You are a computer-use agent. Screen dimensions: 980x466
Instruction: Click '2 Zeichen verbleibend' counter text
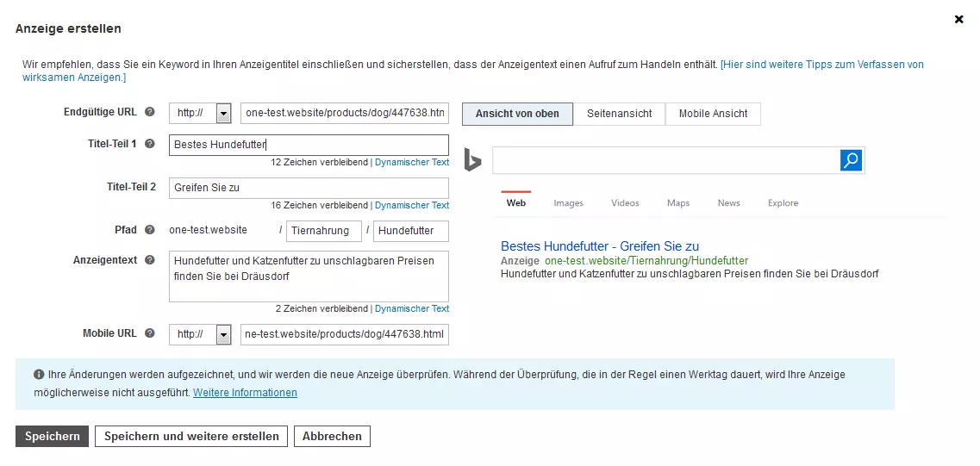point(321,308)
